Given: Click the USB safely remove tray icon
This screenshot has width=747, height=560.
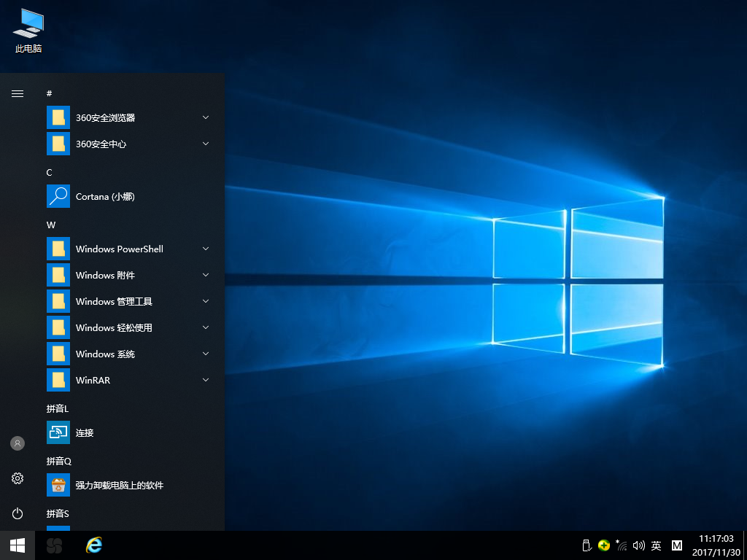Looking at the screenshot, I should click(585, 545).
